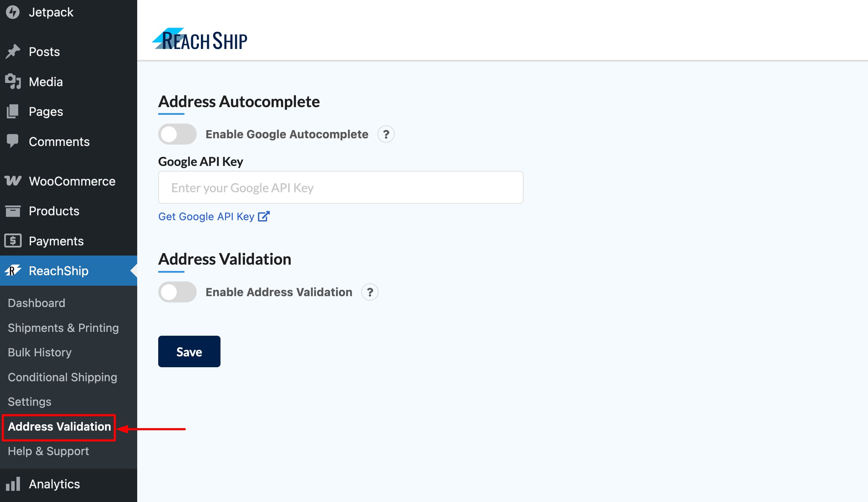Click the Analytics bar chart icon
Viewport: 868px width, 502px height.
point(13,484)
